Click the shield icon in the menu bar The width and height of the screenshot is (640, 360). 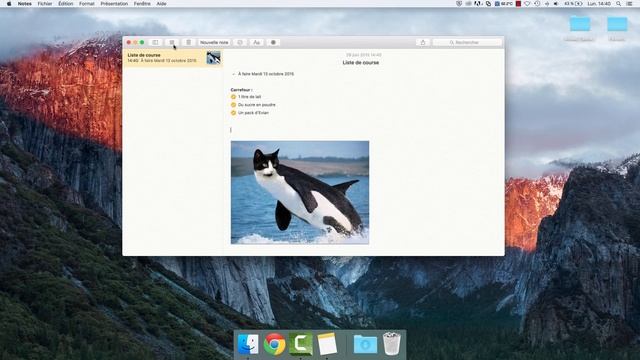[x=459, y=4]
